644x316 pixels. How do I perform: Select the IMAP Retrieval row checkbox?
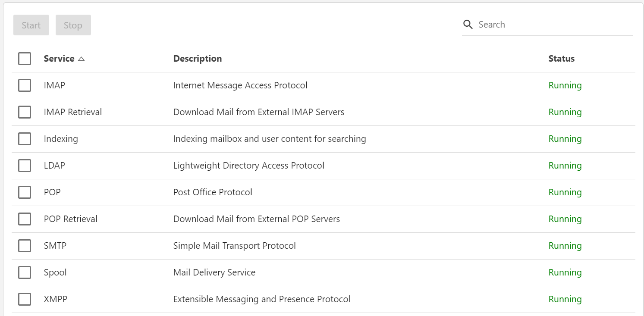tap(25, 112)
